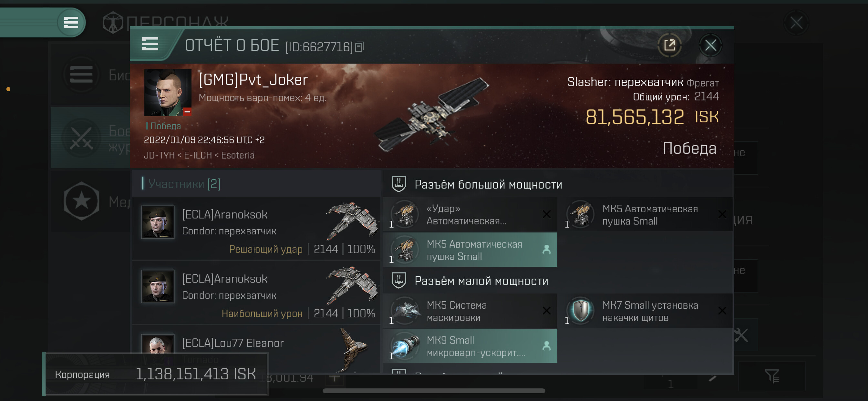
Task: Expand the Участники [2] participants list
Action: point(184,184)
